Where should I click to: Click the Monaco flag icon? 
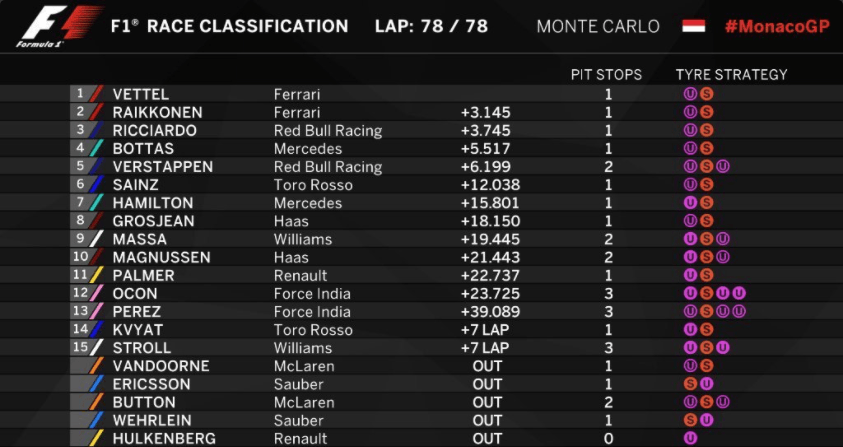point(694,26)
